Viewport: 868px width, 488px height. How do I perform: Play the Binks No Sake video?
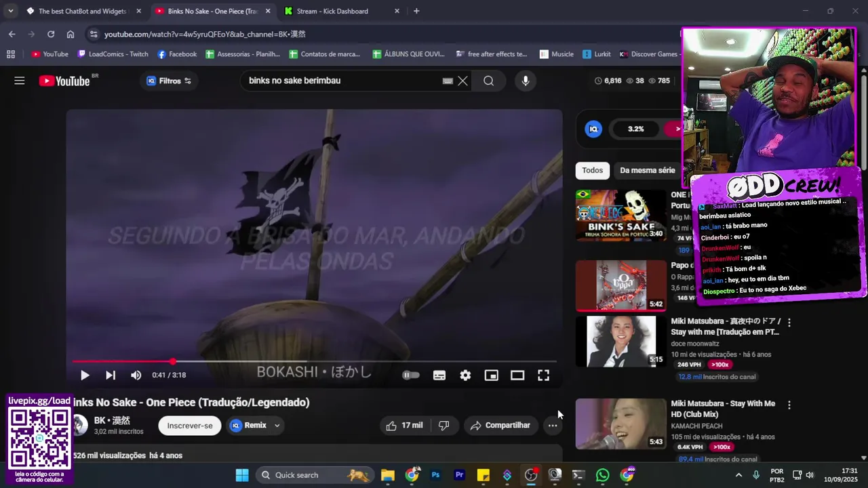point(85,375)
